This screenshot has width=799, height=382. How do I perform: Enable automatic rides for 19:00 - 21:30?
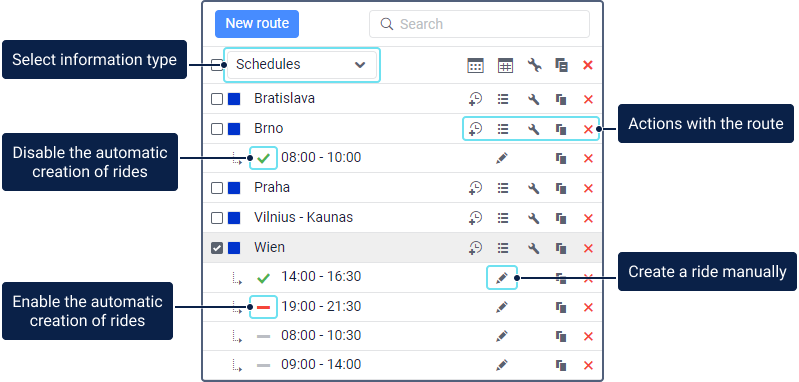(x=263, y=307)
